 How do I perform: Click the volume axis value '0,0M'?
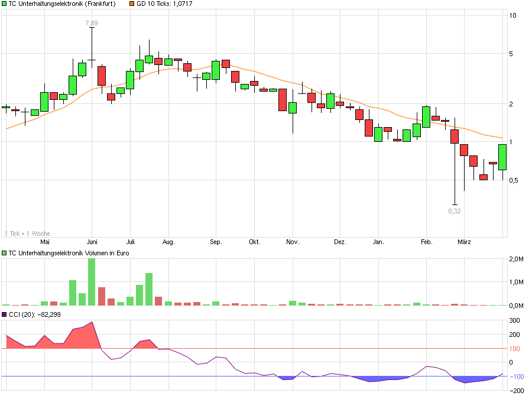click(x=517, y=306)
